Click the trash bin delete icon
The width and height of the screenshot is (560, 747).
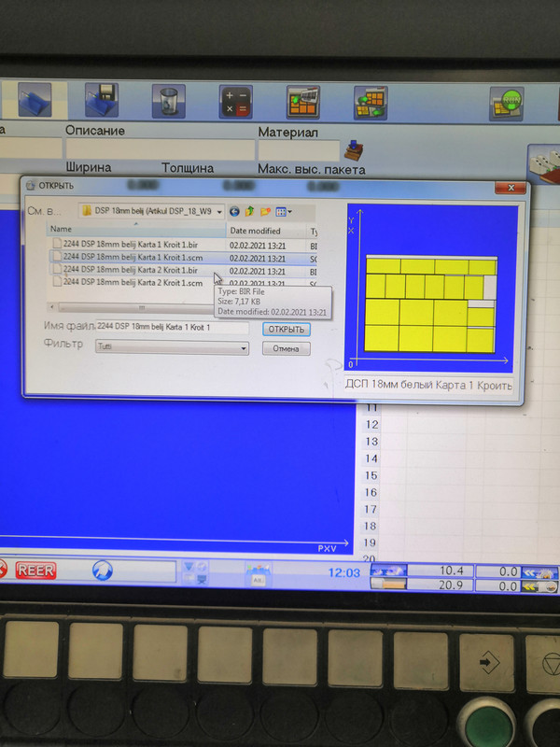[x=169, y=101]
